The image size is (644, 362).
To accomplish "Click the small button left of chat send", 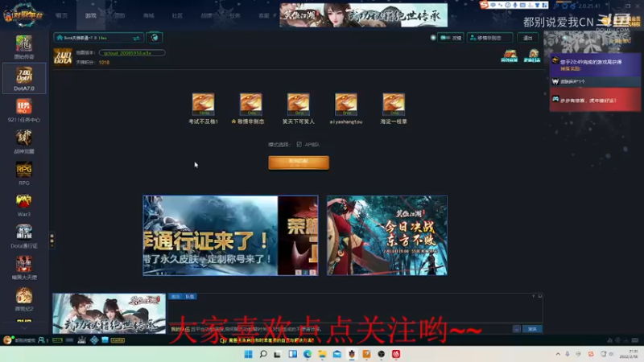I will (x=517, y=329).
